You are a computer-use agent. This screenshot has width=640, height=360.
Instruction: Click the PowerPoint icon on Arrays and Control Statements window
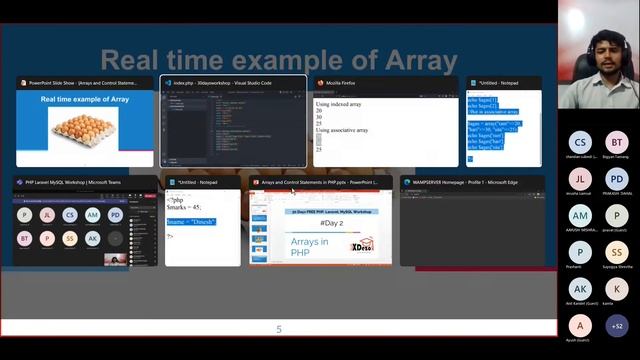[256, 182]
